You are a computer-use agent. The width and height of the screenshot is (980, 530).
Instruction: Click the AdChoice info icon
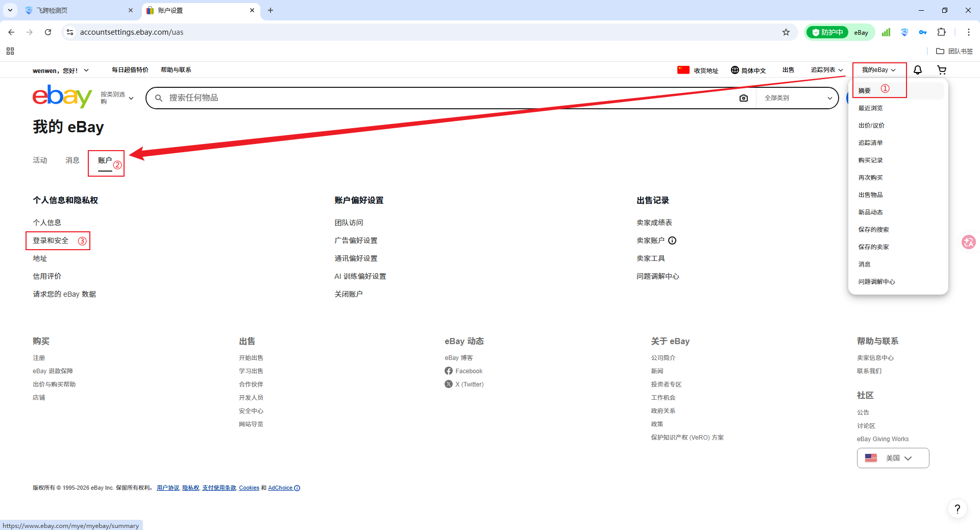point(297,488)
